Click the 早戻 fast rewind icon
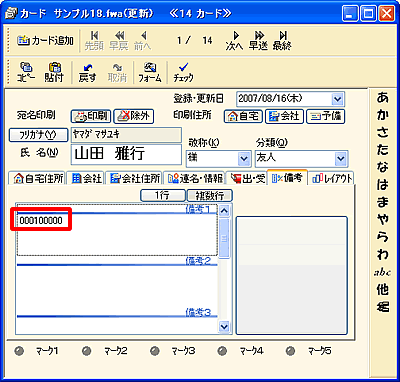 pos(119,41)
